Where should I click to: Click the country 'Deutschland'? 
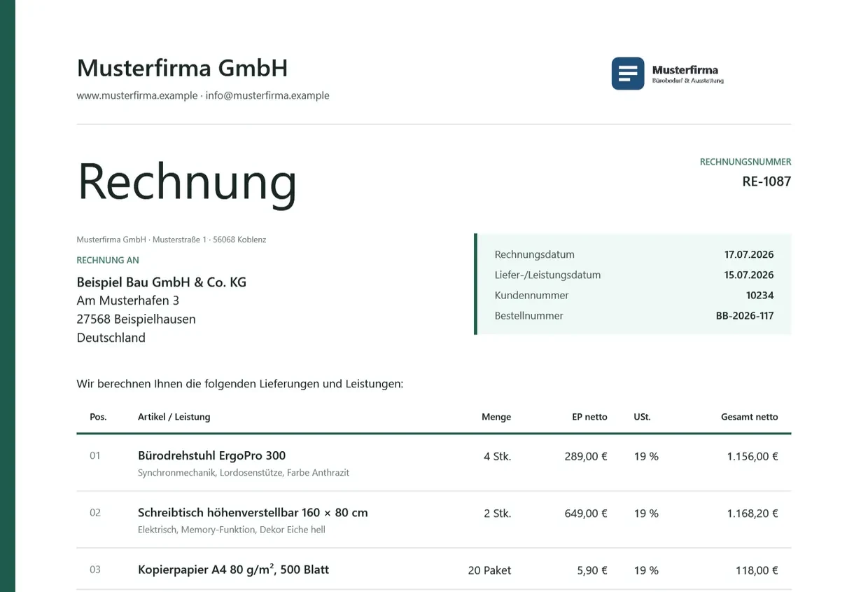(111, 338)
